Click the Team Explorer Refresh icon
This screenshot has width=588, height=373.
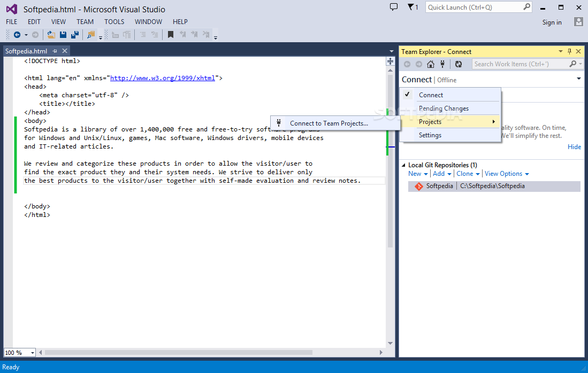[x=459, y=64]
